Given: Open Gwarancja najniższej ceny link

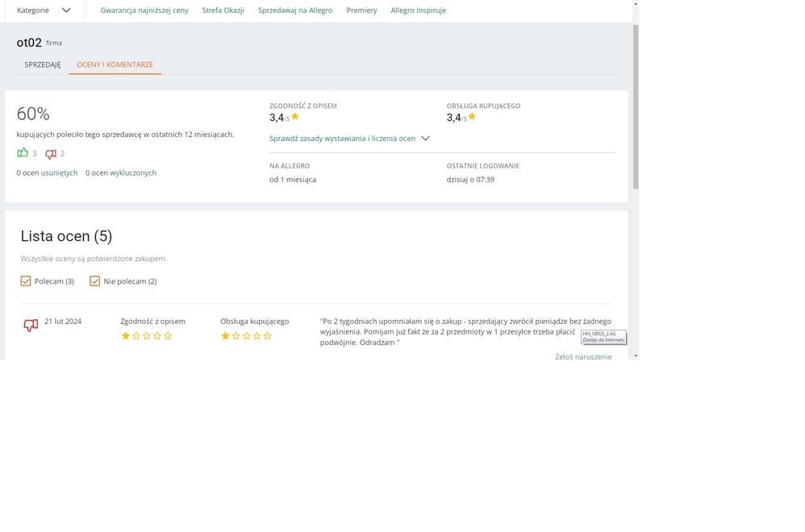Looking at the screenshot, I should [x=144, y=10].
